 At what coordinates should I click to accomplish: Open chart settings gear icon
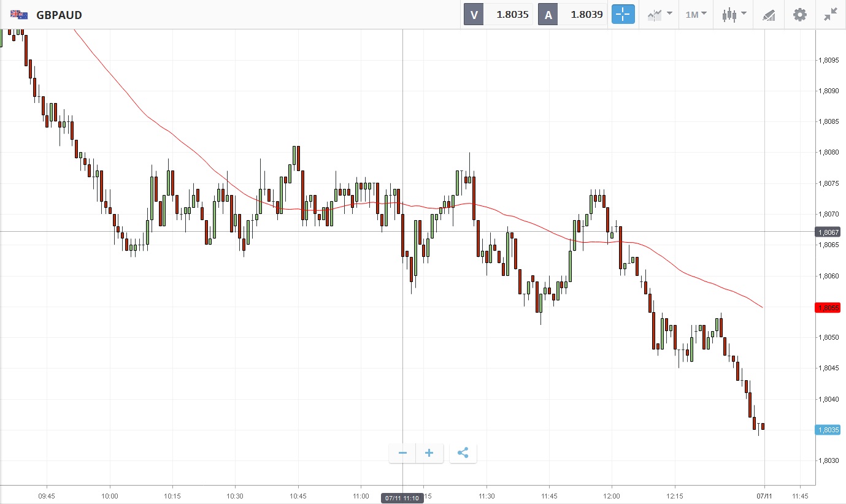[800, 15]
